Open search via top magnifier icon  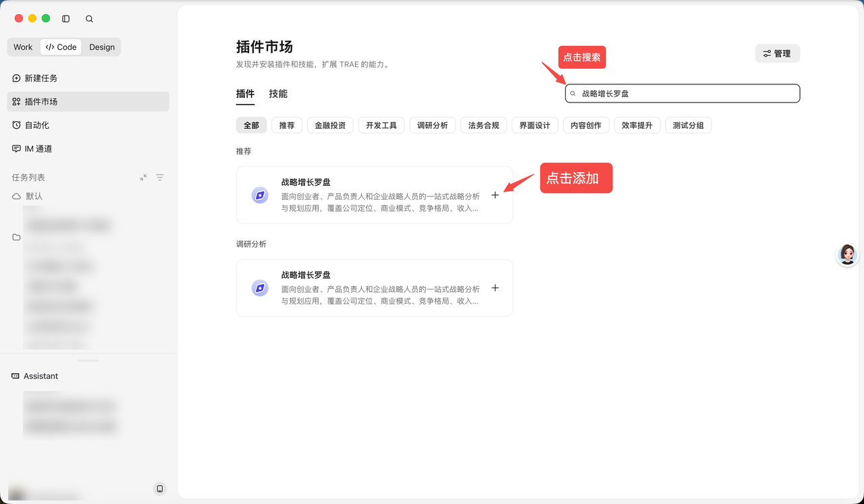[x=89, y=19]
